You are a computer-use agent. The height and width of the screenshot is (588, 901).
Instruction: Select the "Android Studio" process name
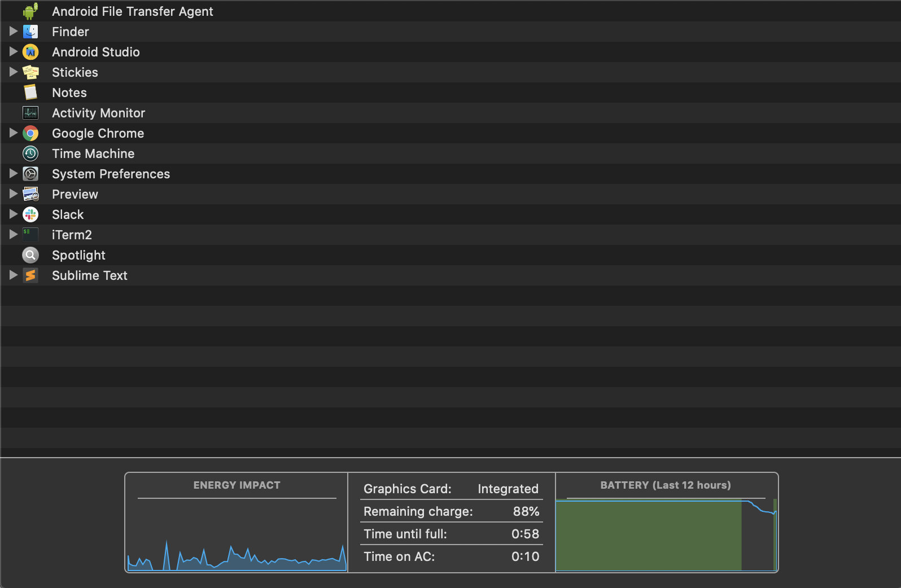pyautogui.click(x=96, y=52)
